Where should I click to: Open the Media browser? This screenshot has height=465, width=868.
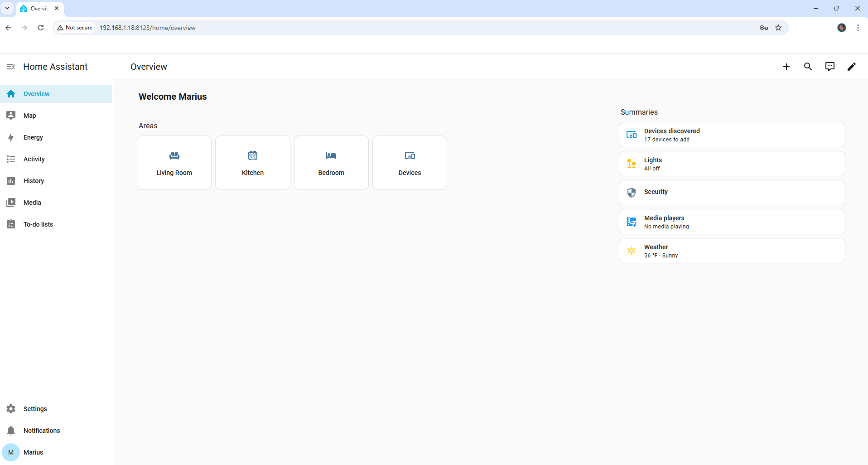tap(32, 203)
